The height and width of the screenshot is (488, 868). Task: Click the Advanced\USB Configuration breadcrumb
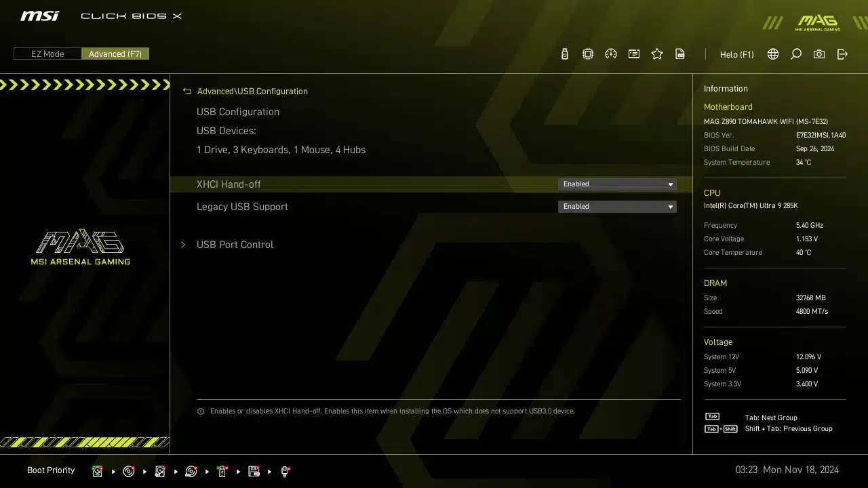coord(252,91)
